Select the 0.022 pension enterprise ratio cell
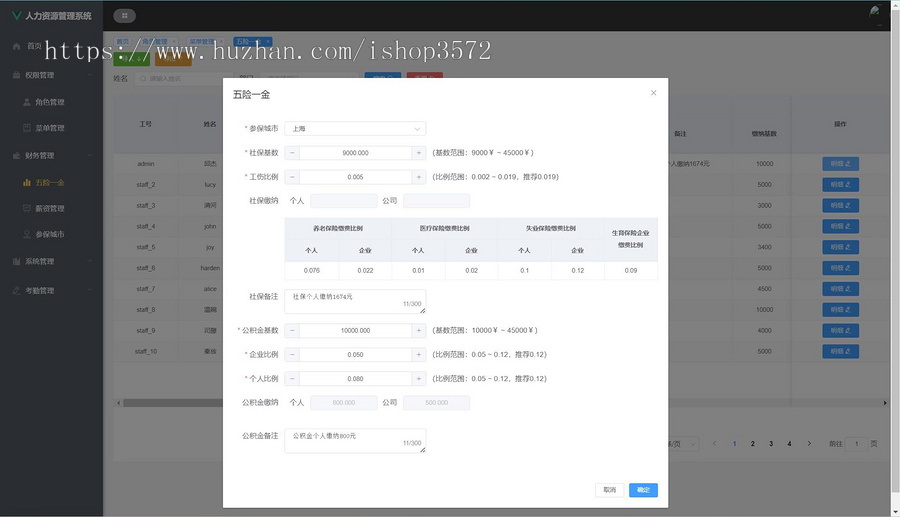 365,270
